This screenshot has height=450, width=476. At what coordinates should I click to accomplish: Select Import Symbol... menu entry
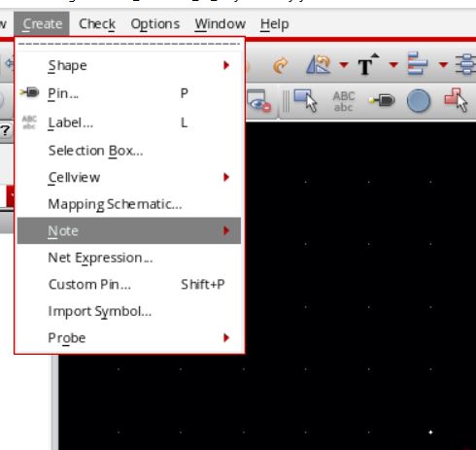[x=129, y=311]
